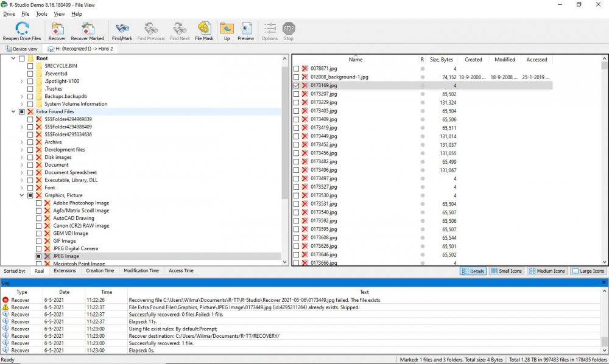
Task: Collapse the Extra Found Files node
Action: pyautogui.click(x=13, y=112)
